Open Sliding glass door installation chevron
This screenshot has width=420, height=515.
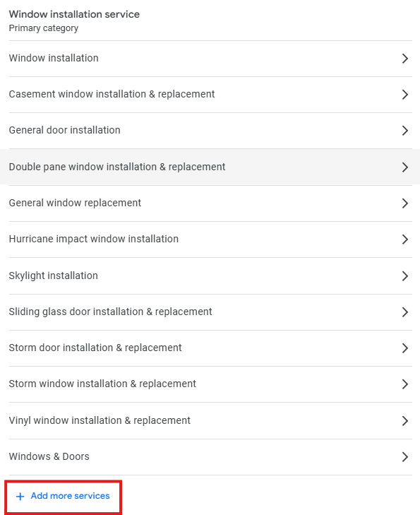point(405,312)
